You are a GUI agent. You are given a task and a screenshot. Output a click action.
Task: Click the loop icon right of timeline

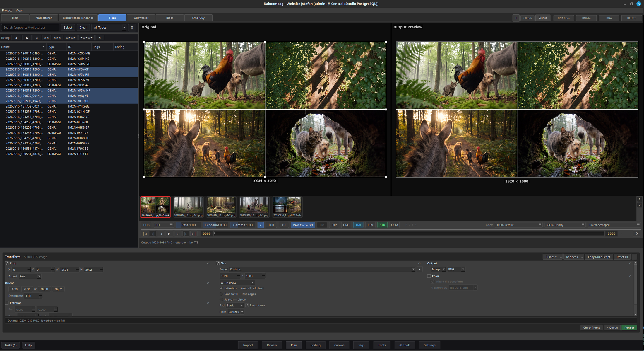pyautogui.click(x=637, y=234)
